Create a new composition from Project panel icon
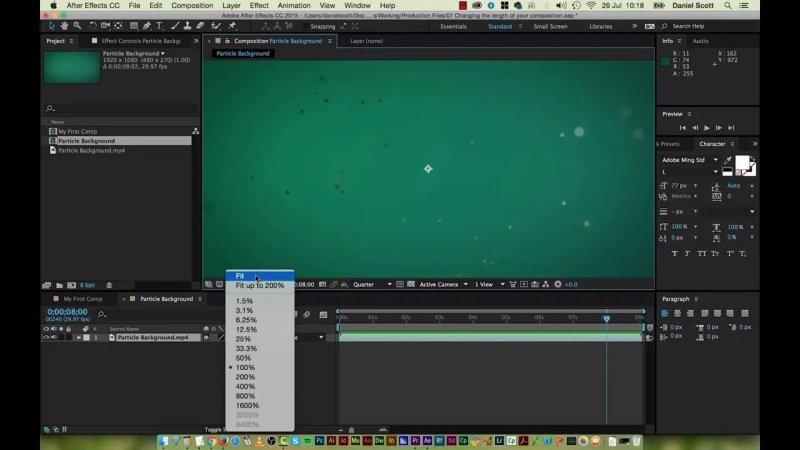800x450 pixels. coord(71,285)
